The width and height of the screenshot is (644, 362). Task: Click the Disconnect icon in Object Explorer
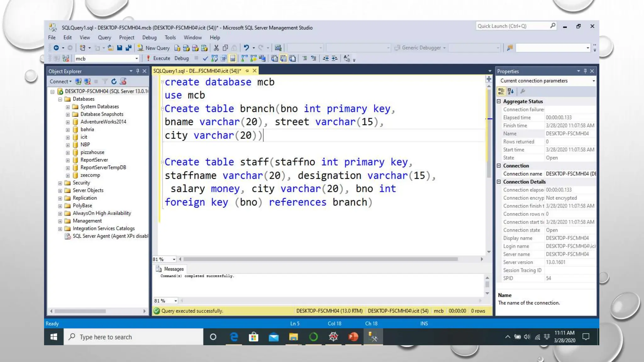87,82
